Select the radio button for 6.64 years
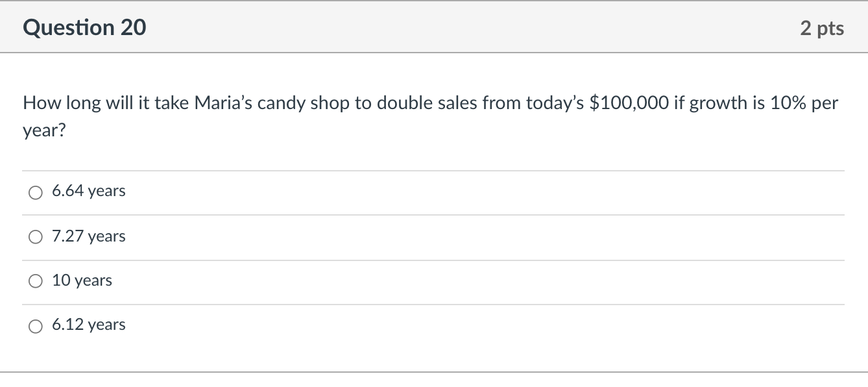This screenshot has height=387, width=868. [36, 192]
